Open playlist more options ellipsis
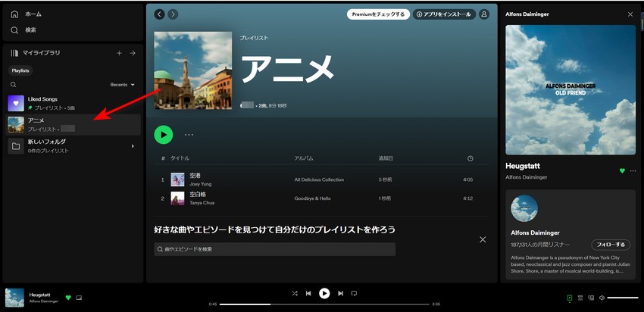Viewport: 644px width, 312px height. coord(189,135)
